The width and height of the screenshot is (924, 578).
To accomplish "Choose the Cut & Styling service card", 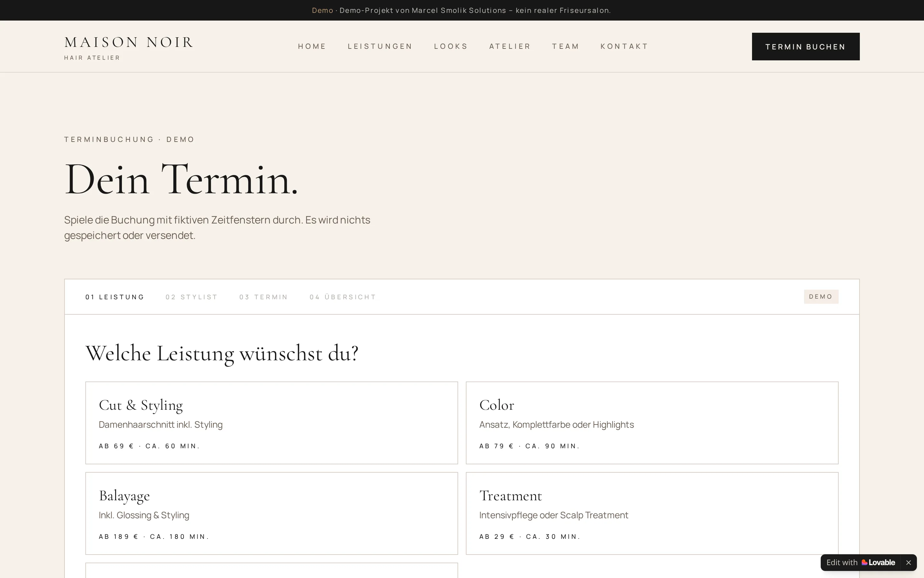I will (x=271, y=423).
